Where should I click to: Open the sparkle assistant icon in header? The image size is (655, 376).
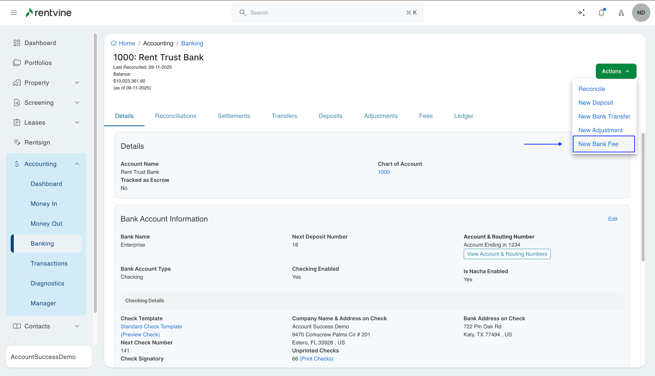[581, 13]
